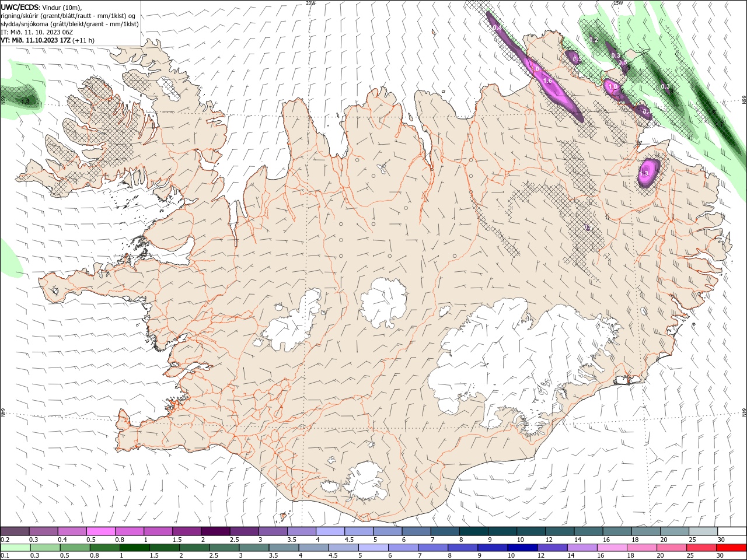Select the light purple 14 swatch in bottom legend row
Viewport: 747px width, 560px height.
[x=582, y=548]
